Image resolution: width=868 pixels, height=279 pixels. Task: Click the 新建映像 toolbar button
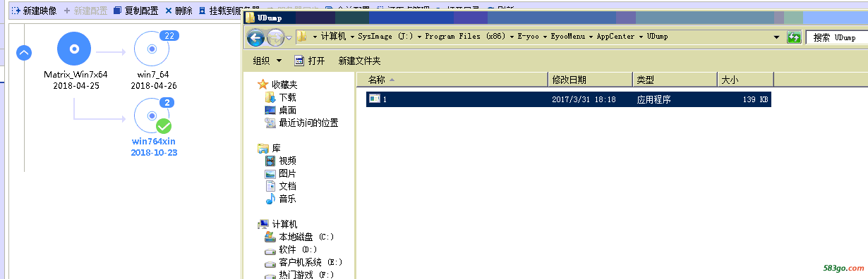pos(33,11)
